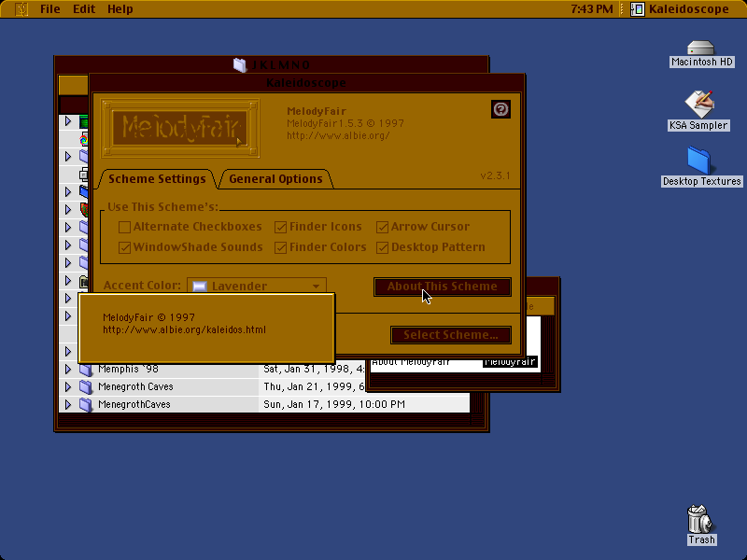Click the MelodyFair © 1997 popup text
The height and width of the screenshot is (560, 747).
pos(148,317)
